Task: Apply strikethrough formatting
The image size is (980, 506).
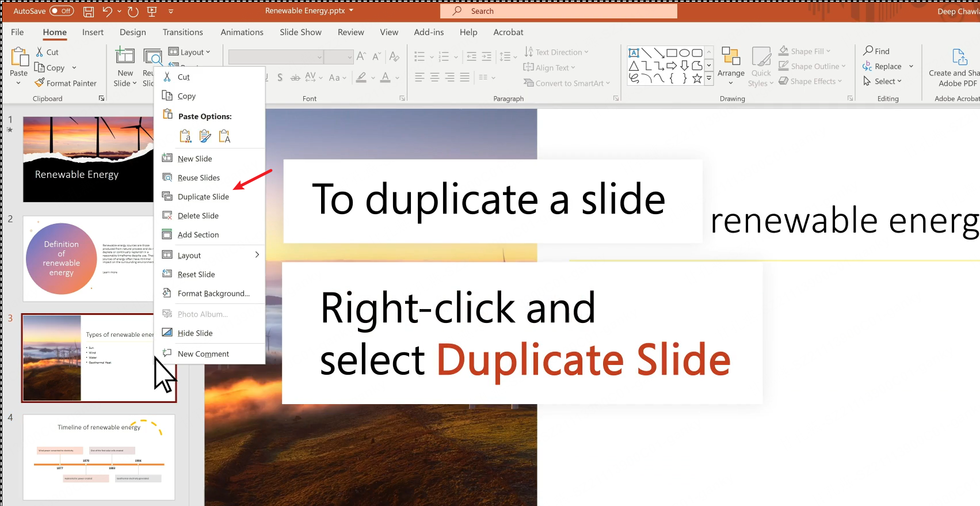Action: tap(295, 77)
